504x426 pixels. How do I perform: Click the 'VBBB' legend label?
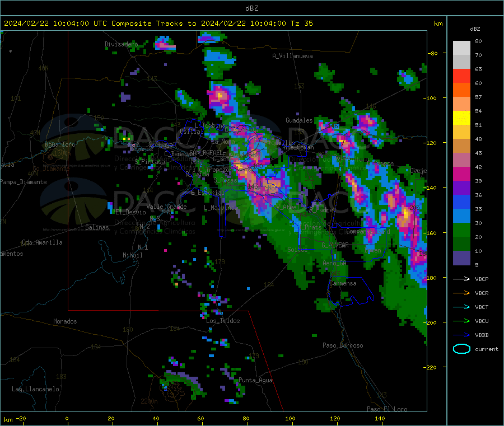482,335
